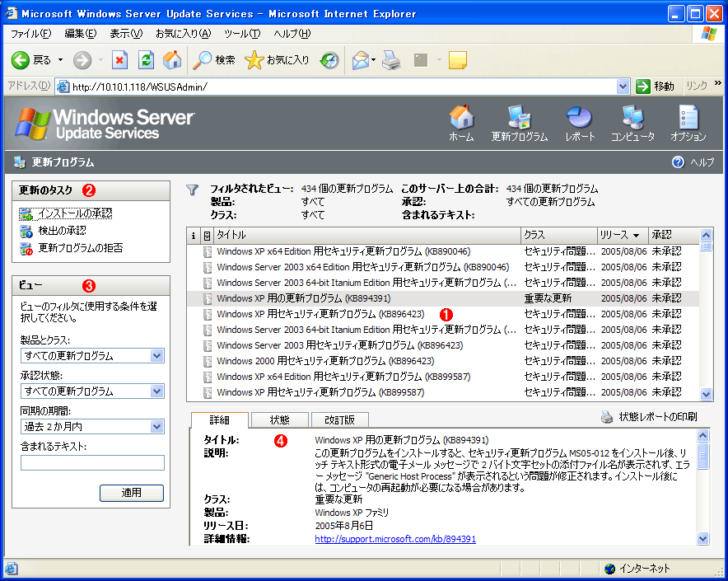The image size is (728, 581).
Task: Select Windows XP x64 Edition KB899587 row
Action: [443, 377]
